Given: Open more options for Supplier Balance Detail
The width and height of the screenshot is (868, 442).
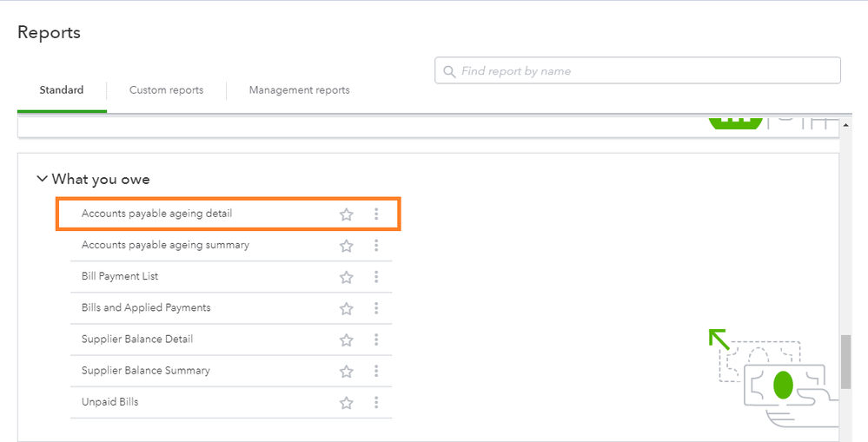Looking at the screenshot, I should pos(376,340).
